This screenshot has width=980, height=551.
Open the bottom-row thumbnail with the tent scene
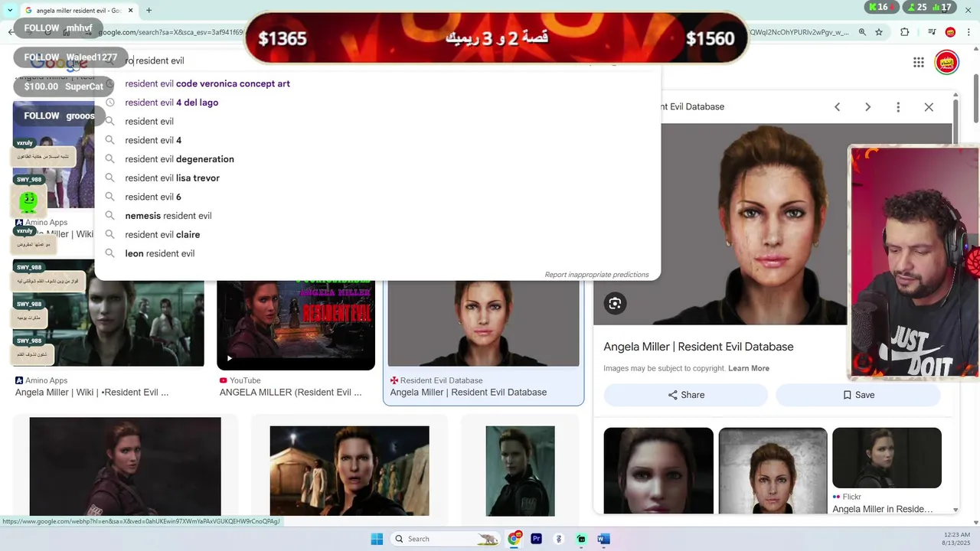coord(349,471)
